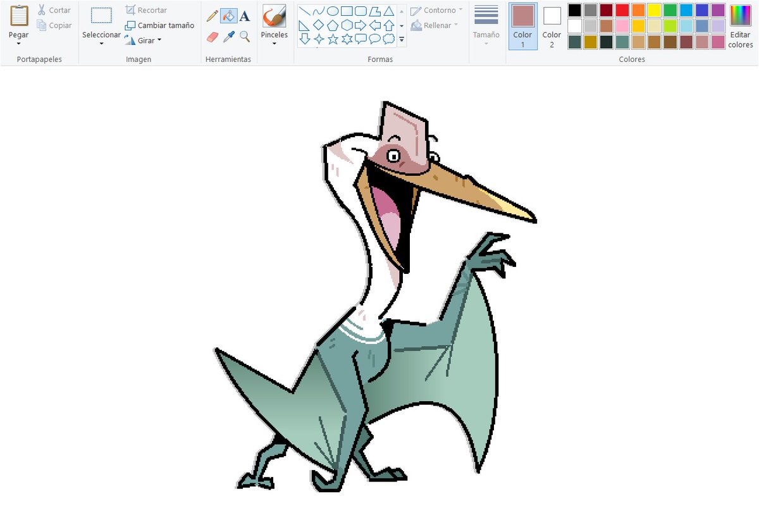Open the Pinceles brushes tool

pyautogui.click(x=274, y=19)
